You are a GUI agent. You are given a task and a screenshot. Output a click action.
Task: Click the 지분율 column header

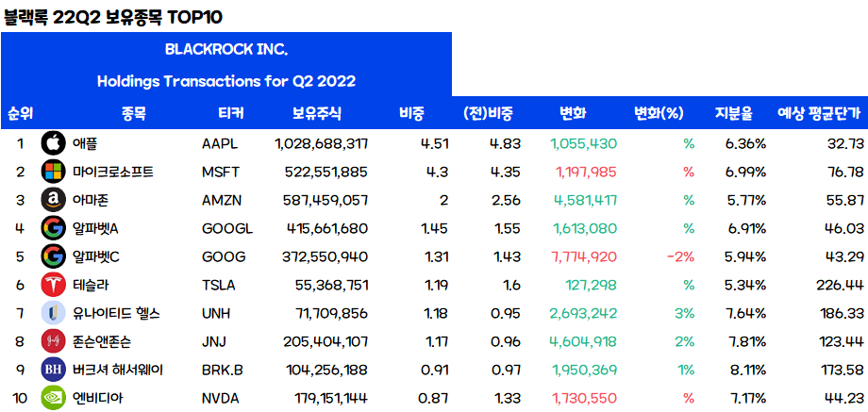click(x=733, y=114)
